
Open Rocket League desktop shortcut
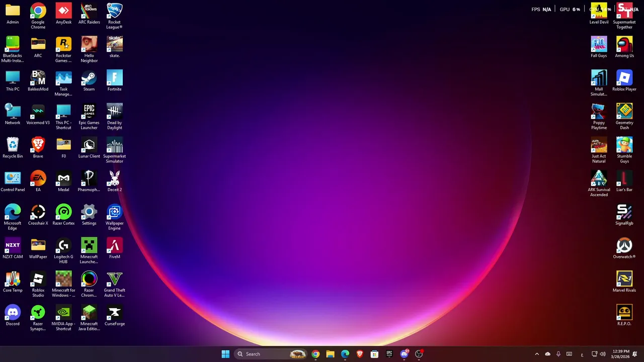[114, 11]
